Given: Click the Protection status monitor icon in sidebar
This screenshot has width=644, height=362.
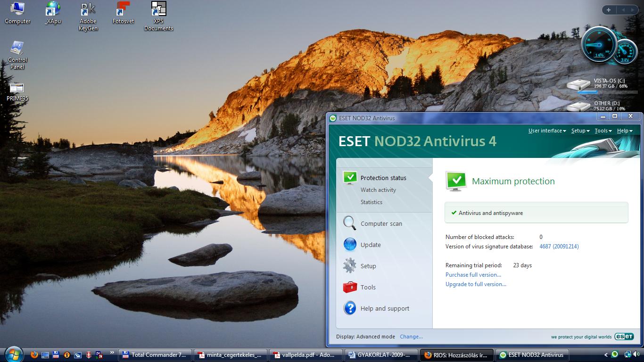Looking at the screenshot, I should click(350, 177).
